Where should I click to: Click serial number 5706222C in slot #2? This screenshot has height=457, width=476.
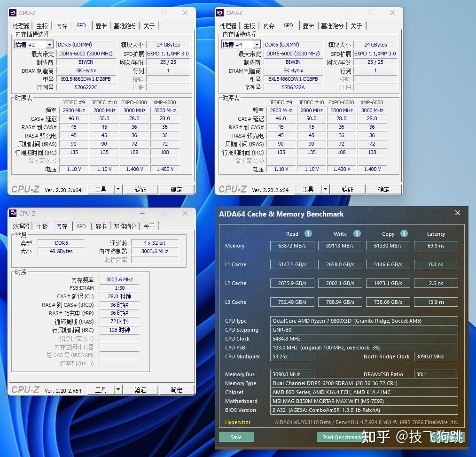[86, 87]
